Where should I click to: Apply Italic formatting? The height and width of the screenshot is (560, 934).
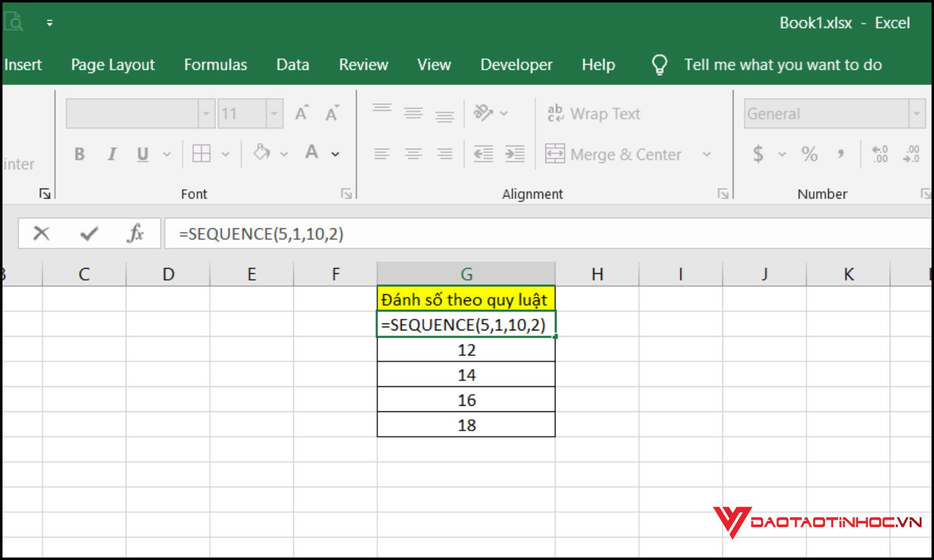[112, 154]
